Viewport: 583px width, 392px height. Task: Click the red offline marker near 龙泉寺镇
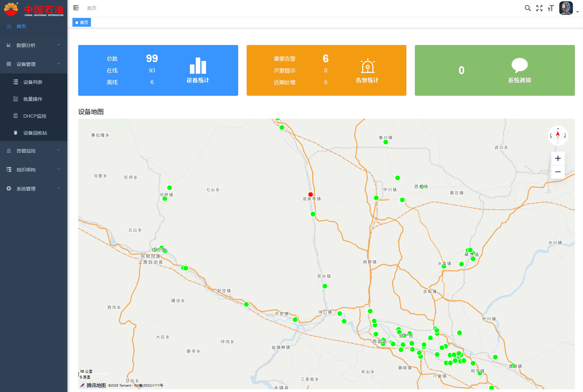311,195
